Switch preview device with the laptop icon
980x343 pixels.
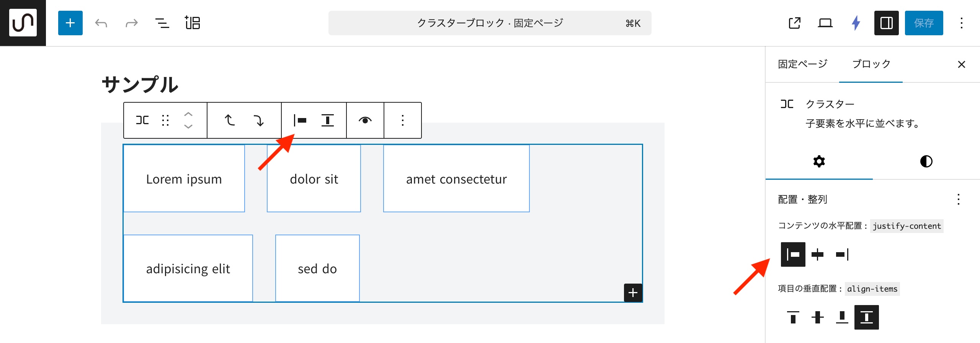825,23
